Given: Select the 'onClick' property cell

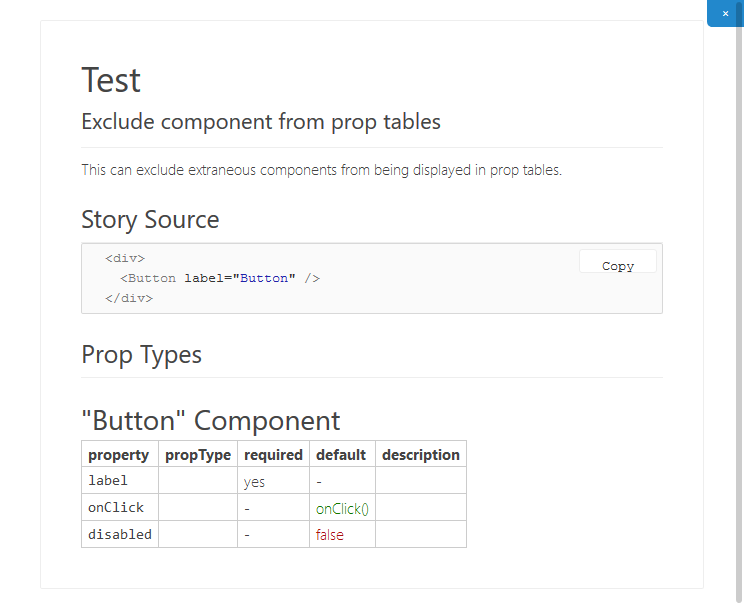Looking at the screenshot, I should [x=120, y=507].
